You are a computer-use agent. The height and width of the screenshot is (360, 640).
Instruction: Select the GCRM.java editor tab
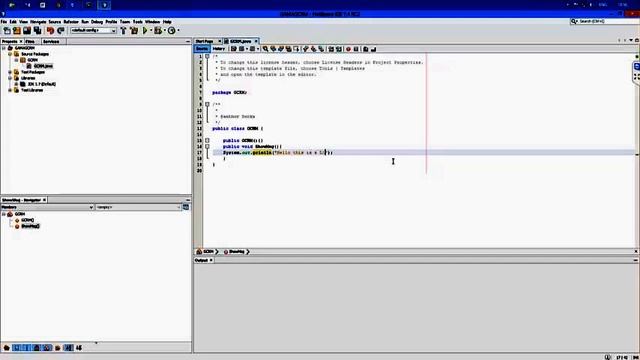click(241, 42)
